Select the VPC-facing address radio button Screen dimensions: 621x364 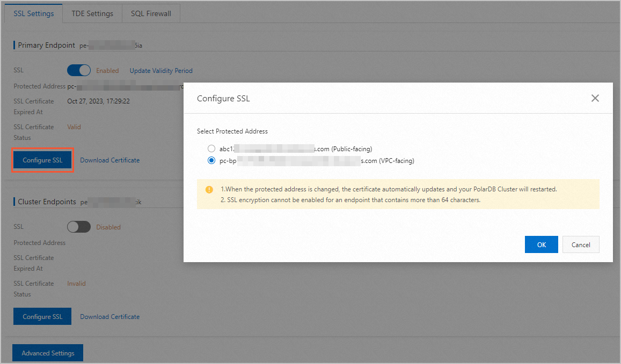211,160
